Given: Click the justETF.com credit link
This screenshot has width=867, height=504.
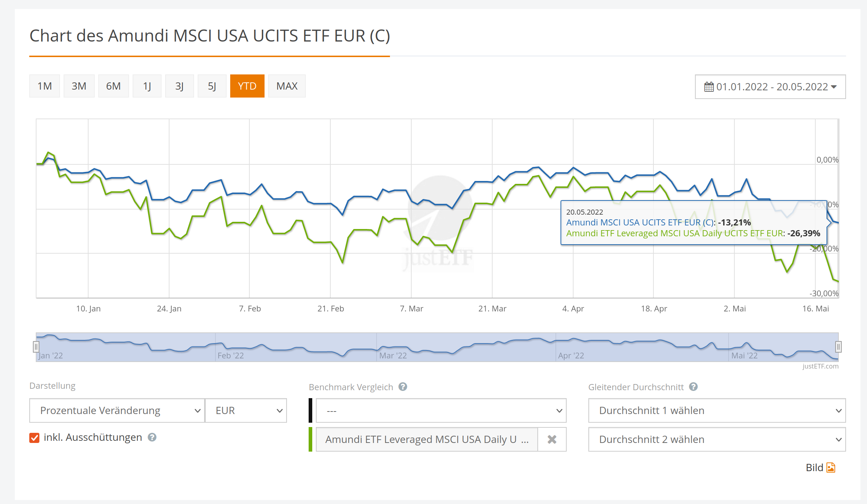Looking at the screenshot, I should pos(820,366).
